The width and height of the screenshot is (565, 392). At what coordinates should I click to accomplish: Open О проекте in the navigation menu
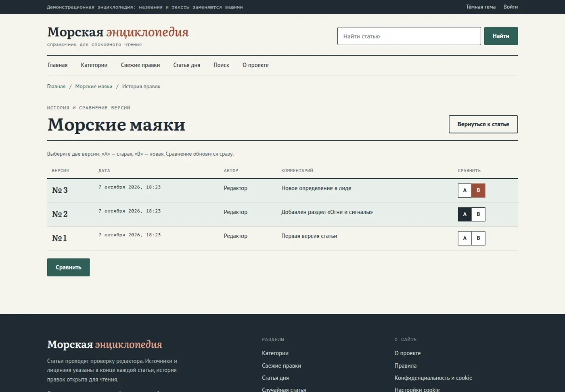pyautogui.click(x=255, y=65)
